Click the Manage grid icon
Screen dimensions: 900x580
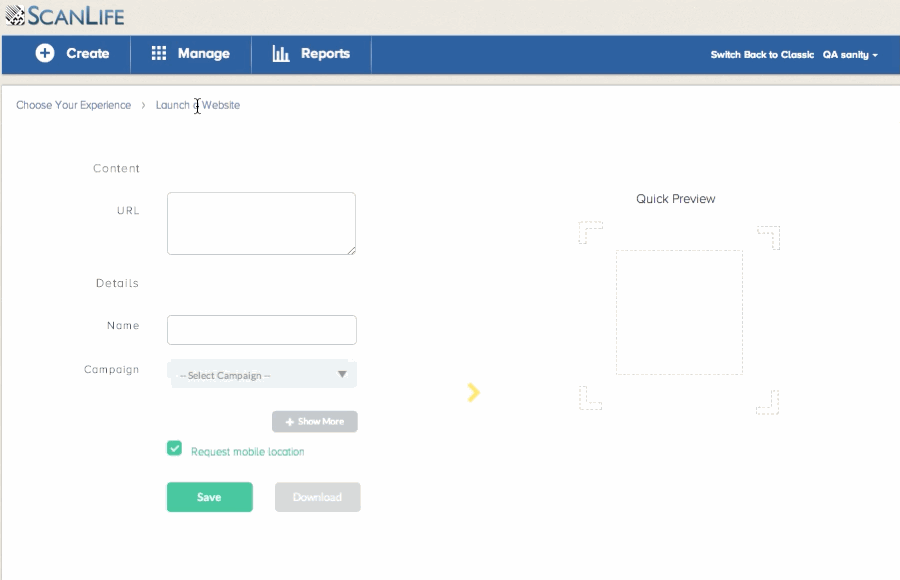(159, 54)
